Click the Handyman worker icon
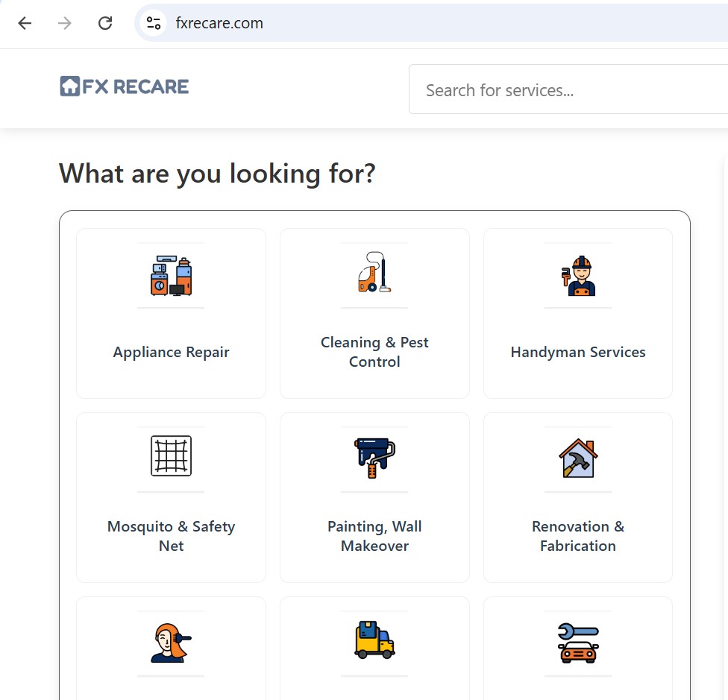 tap(578, 276)
